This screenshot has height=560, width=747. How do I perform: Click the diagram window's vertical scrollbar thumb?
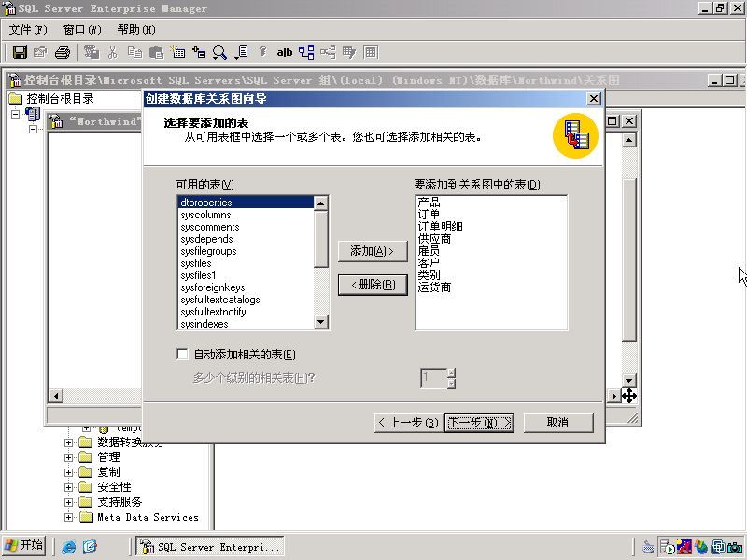[628, 259]
